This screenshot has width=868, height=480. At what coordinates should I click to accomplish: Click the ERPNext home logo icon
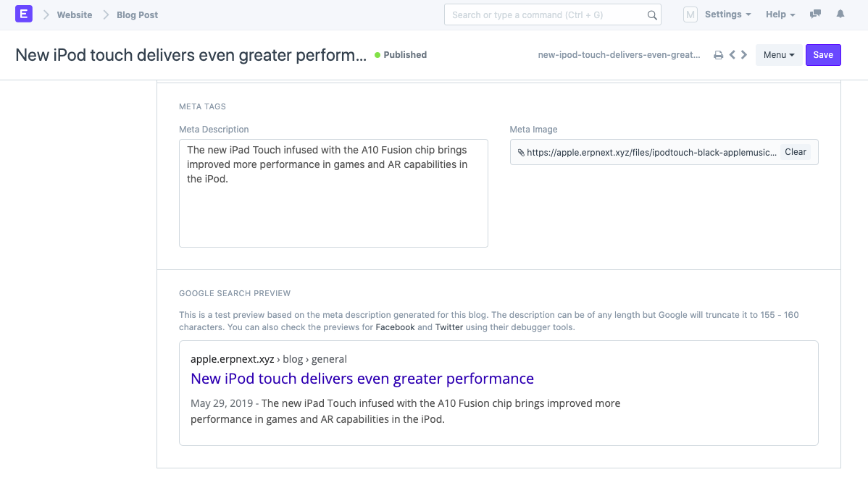24,14
